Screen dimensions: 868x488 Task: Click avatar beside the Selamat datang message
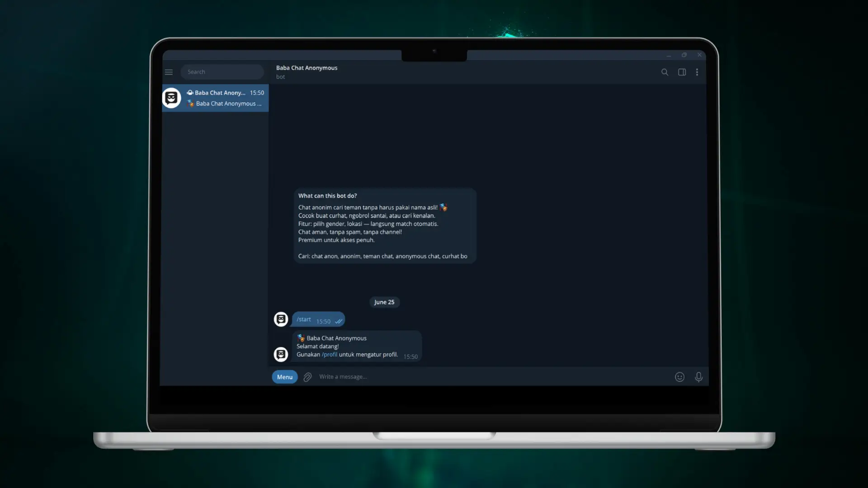pyautogui.click(x=281, y=354)
